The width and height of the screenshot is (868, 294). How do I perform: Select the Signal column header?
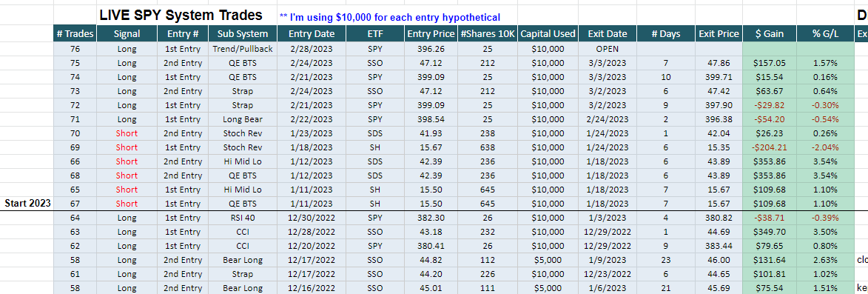click(x=127, y=34)
